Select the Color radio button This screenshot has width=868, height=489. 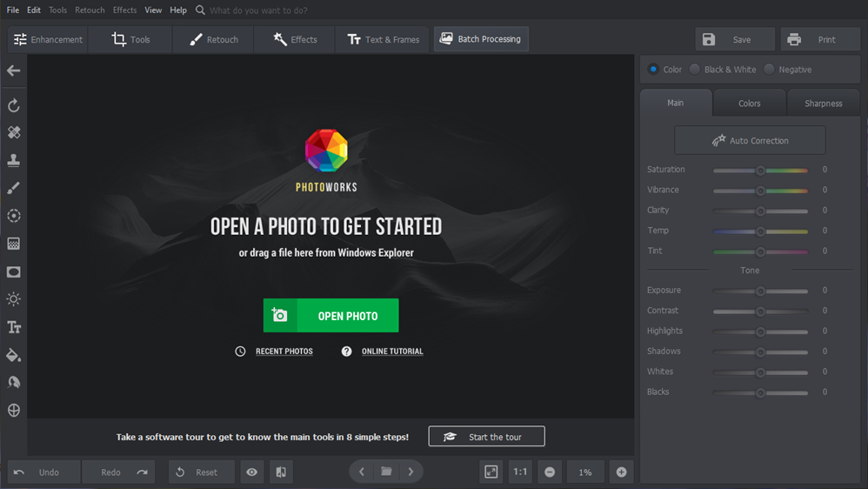point(653,70)
